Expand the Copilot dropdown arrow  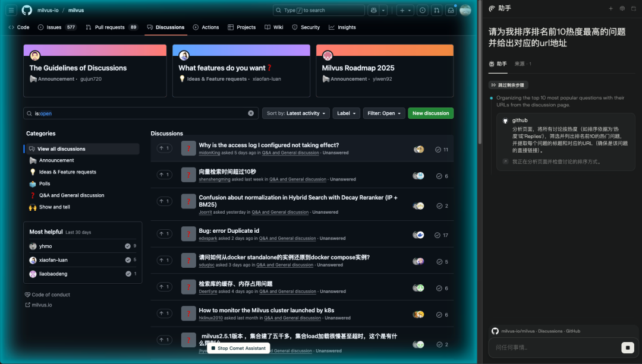pos(383,10)
